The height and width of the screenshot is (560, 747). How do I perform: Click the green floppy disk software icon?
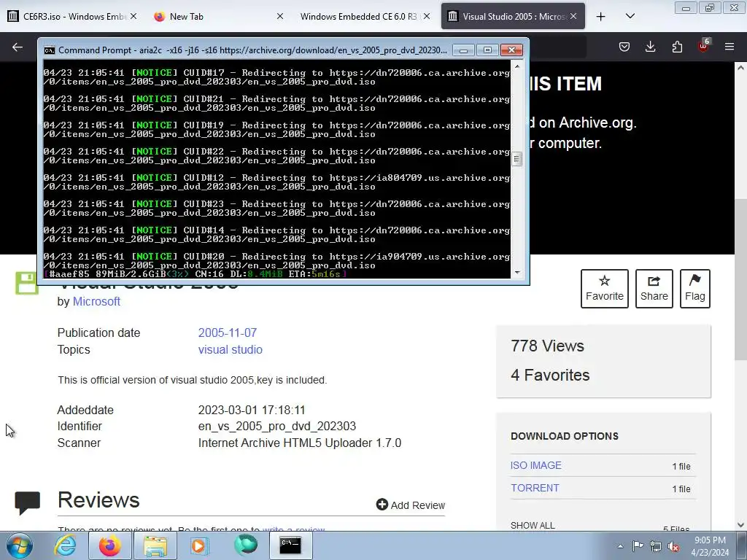[27, 284]
